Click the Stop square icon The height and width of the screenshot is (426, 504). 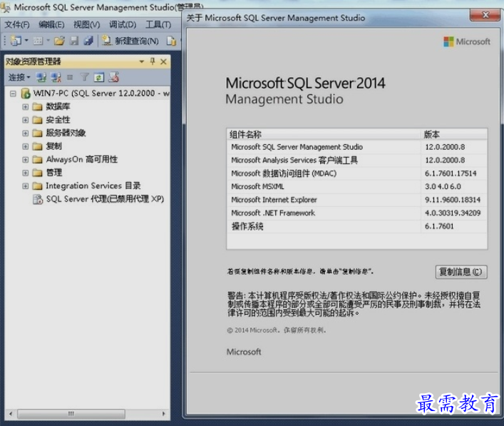(x=70, y=77)
